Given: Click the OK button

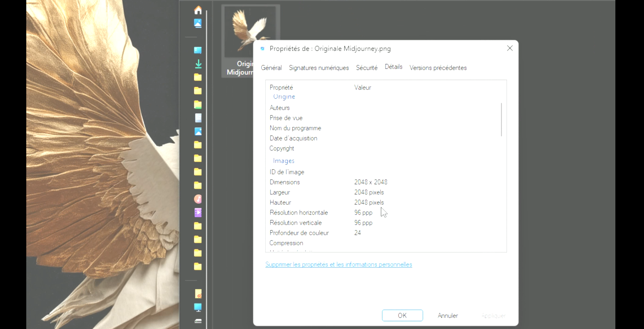Looking at the screenshot, I should 402,316.
